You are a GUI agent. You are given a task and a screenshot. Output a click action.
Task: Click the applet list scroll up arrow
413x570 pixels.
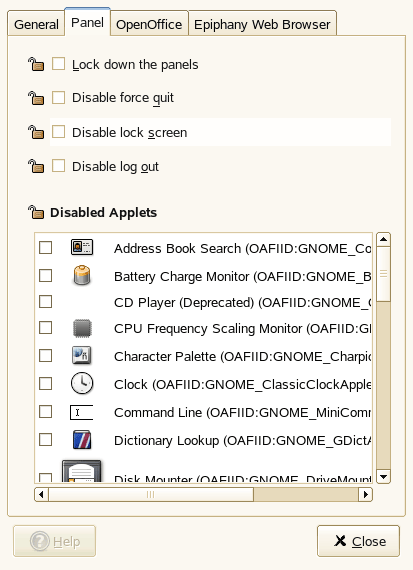click(x=383, y=239)
